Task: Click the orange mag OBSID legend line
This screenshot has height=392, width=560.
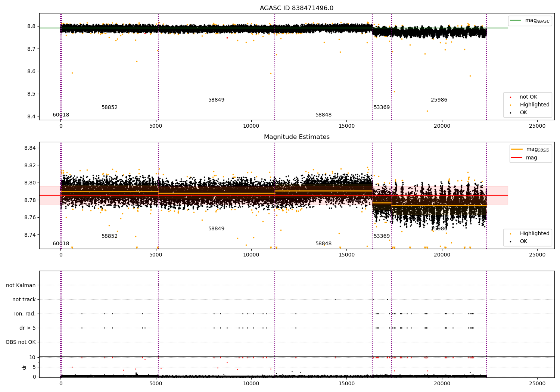Action: (517, 149)
